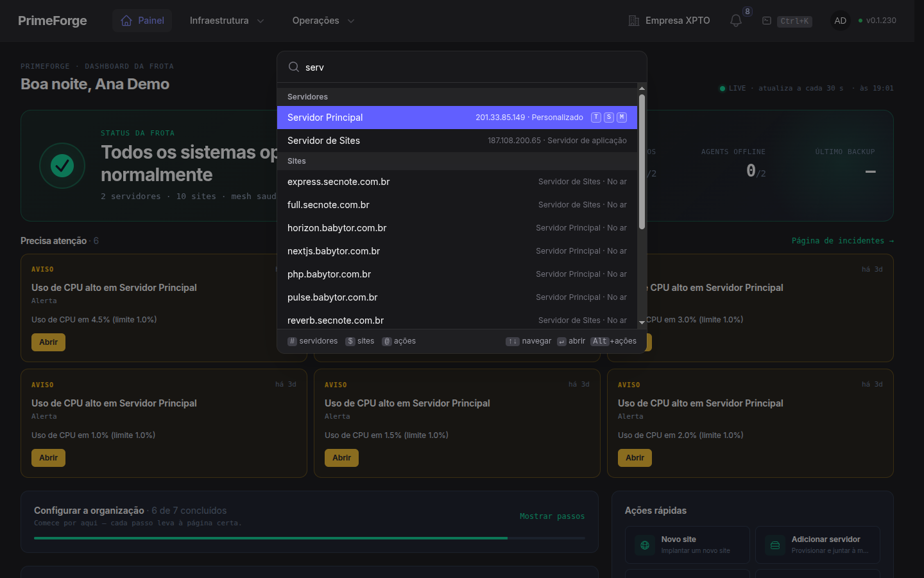924x578 pixels.
Task: Open full.secnote.com.br site result
Action: (457, 205)
